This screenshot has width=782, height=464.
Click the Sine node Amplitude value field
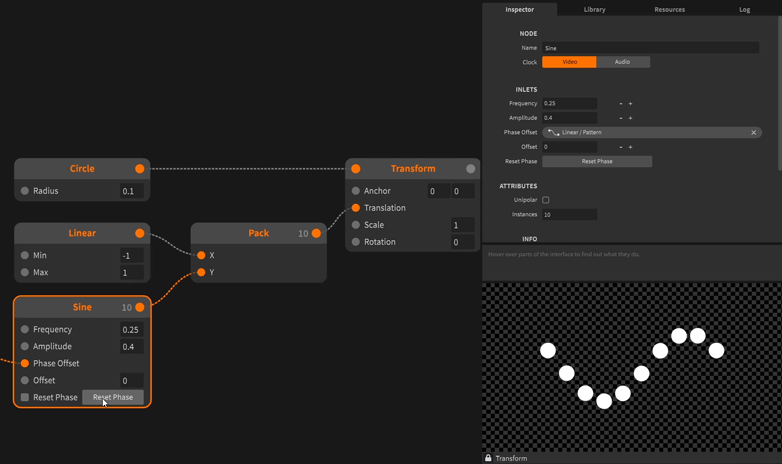click(132, 347)
